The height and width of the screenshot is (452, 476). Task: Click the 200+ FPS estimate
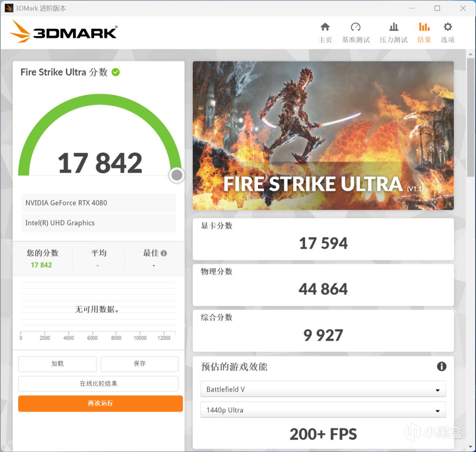323,434
